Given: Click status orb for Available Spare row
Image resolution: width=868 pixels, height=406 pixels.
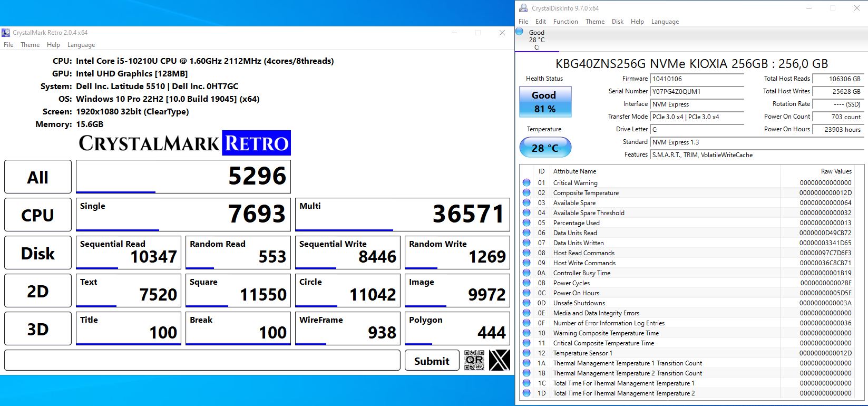Looking at the screenshot, I should pyautogui.click(x=526, y=202).
